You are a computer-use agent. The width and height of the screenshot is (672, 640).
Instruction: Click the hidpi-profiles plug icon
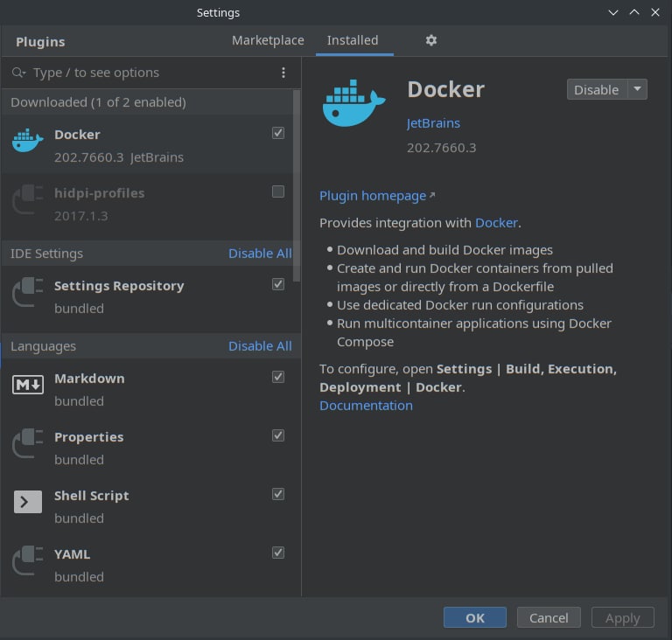(28, 198)
